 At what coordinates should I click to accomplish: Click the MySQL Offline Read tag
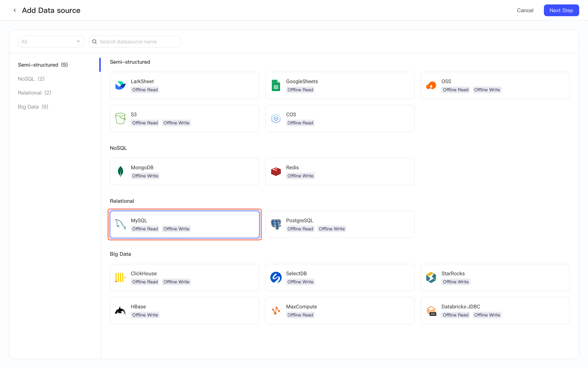(x=145, y=229)
